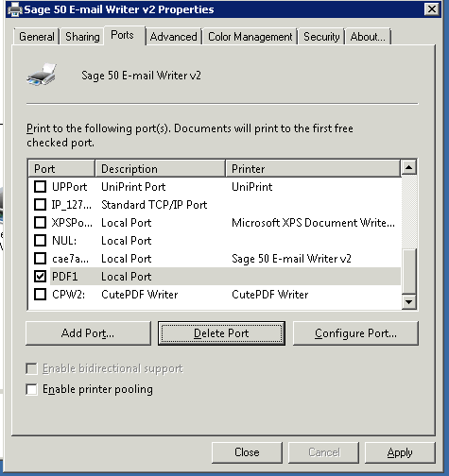The width and height of the screenshot is (449, 476).
Task: Click the port list scroll down arrow
Action: (x=409, y=302)
